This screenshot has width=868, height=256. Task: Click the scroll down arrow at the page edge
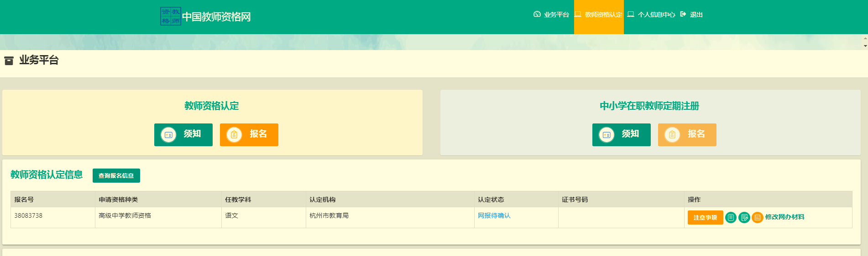[865, 46]
